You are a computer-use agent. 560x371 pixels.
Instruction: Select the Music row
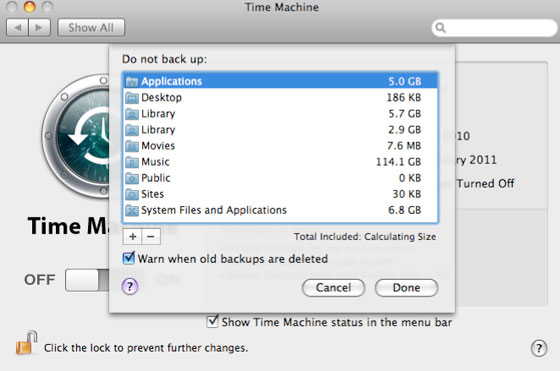click(280, 162)
